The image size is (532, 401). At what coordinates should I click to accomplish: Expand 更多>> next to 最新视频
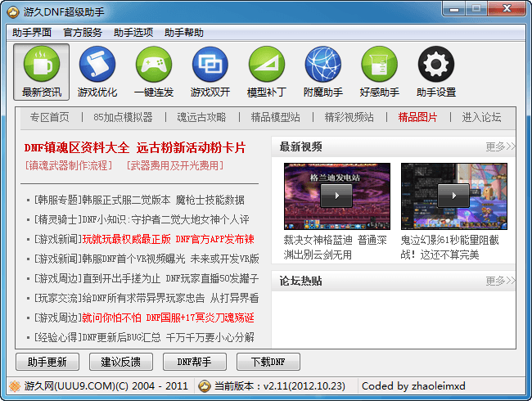(499, 147)
